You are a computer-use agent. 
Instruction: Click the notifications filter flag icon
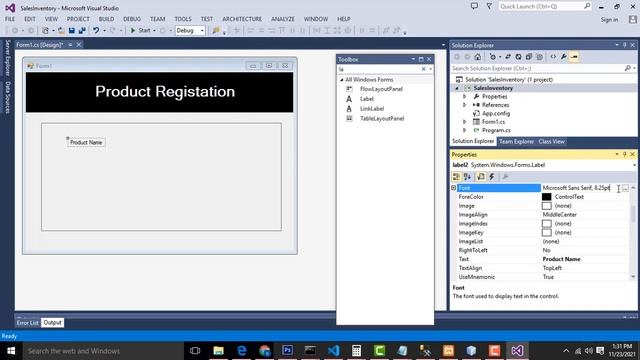tap(489, 6)
